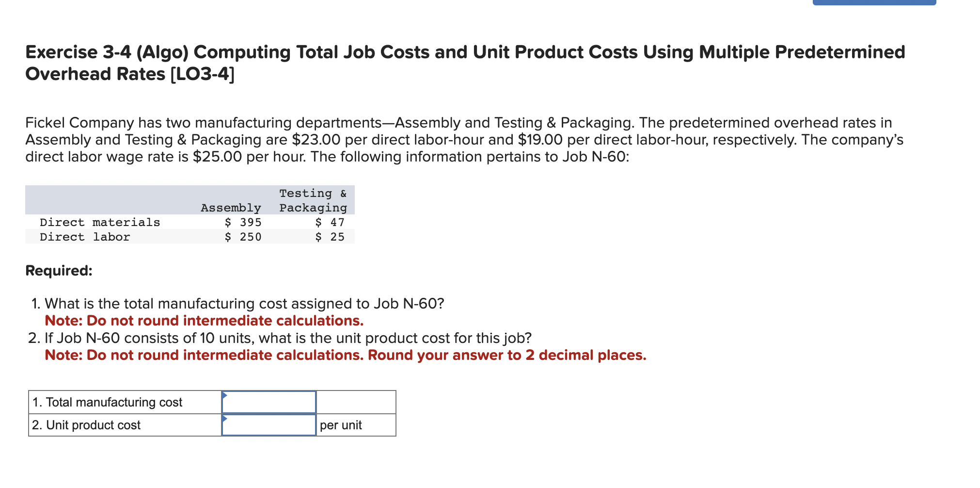The image size is (980, 488).
Task: Select the $47 Testing & Packaging value
Action: (x=330, y=222)
